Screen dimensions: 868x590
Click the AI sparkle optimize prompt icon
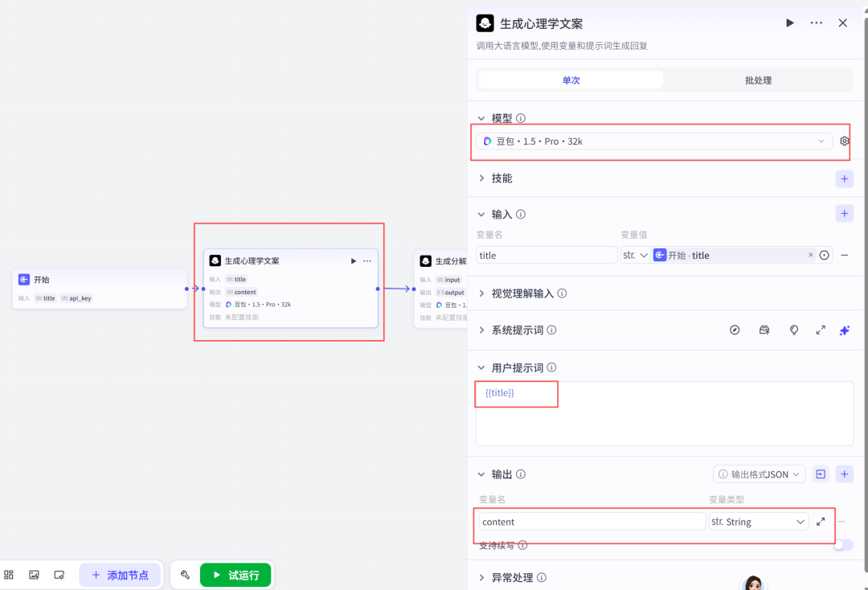tap(844, 330)
